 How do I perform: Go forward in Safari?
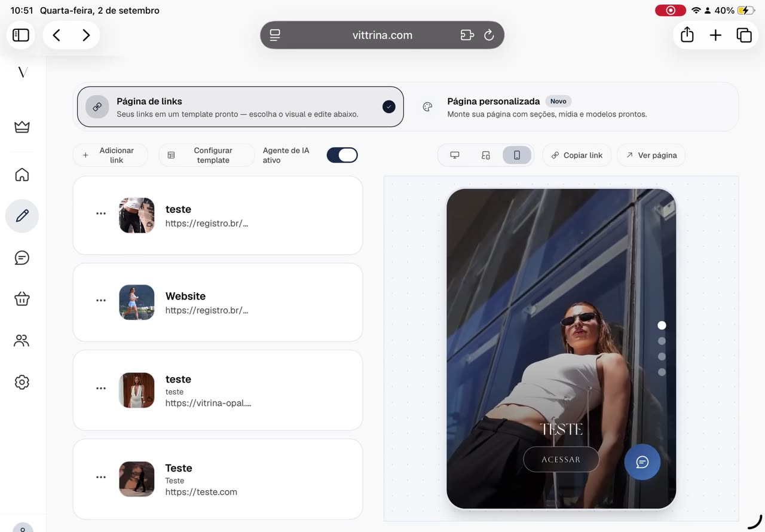[86, 35]
